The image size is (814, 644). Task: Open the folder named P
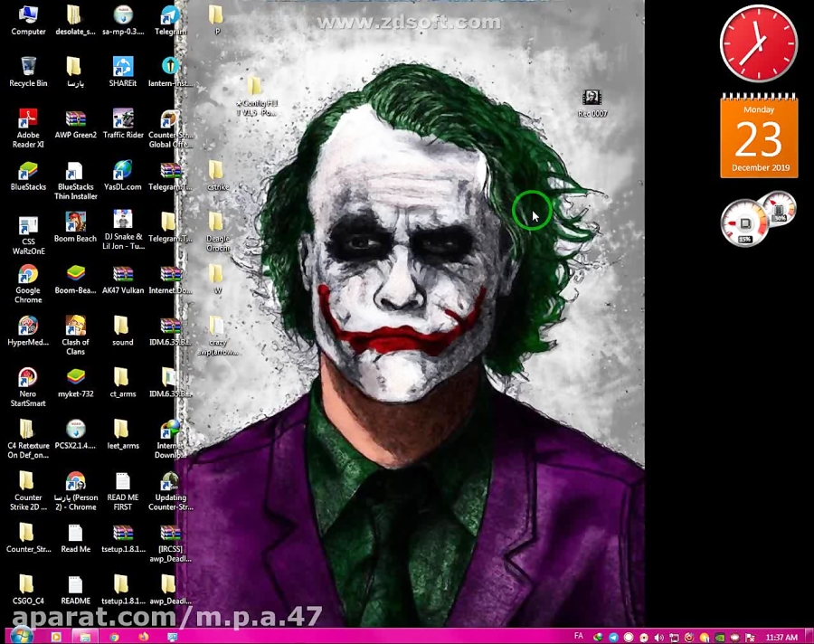[217, 20]
